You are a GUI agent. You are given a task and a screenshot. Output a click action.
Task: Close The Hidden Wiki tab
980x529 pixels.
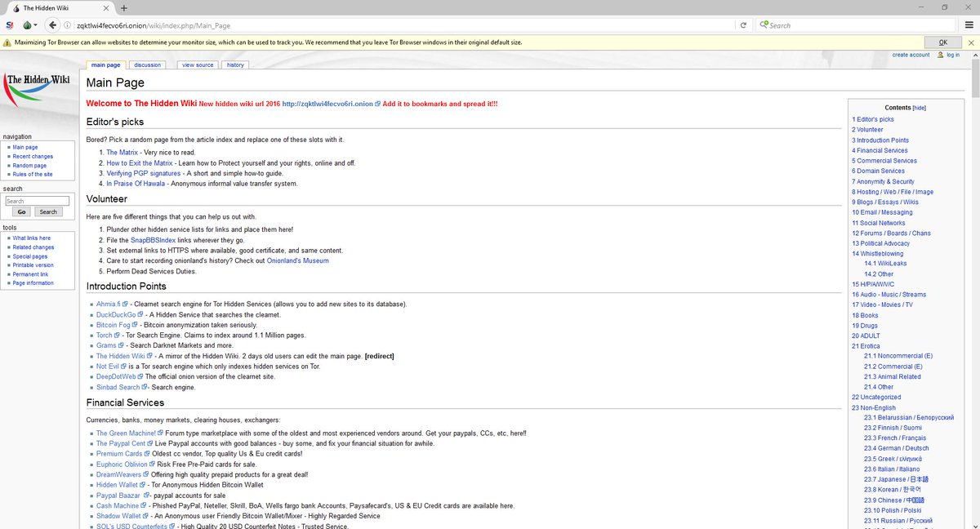(x=107, y=7)
